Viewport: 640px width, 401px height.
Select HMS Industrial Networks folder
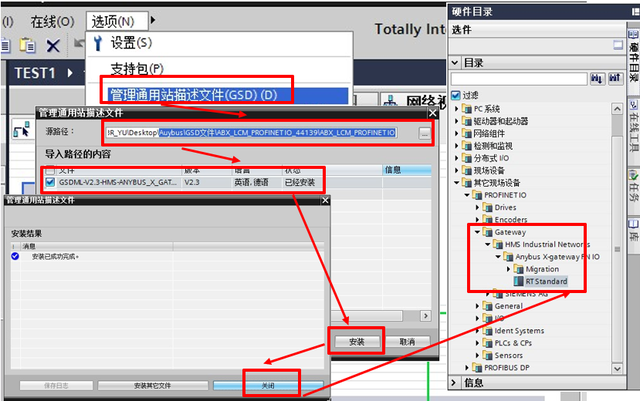point(547,244)
